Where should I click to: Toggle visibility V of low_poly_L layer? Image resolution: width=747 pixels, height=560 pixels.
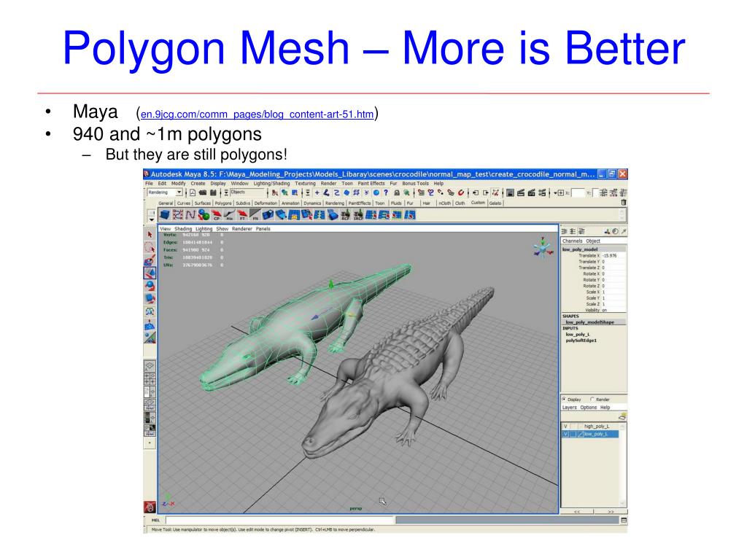(565, 435)
